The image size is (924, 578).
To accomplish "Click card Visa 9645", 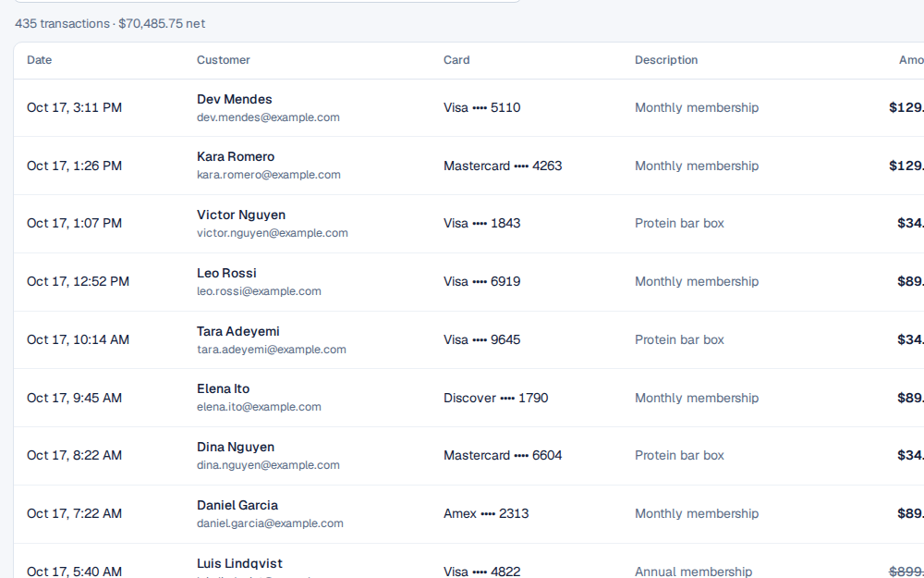I will point(482,339).
